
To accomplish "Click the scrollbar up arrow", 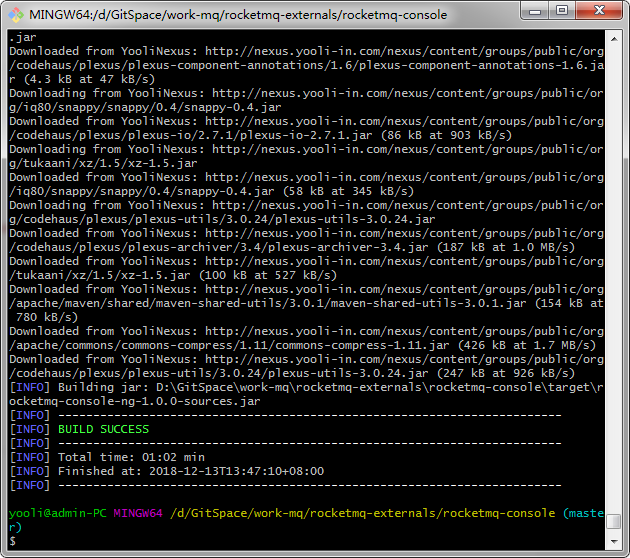I will tap(614, 39).
